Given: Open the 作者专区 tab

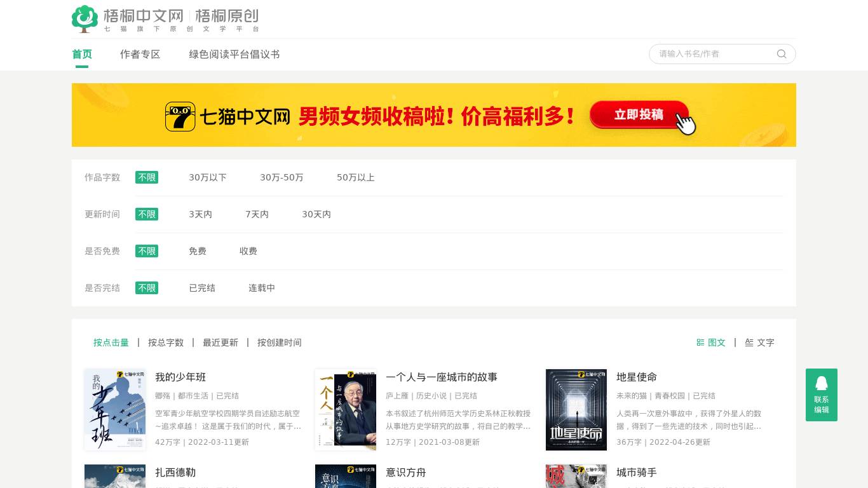Looking at the screenshot, I should click(x=140, y=55).
